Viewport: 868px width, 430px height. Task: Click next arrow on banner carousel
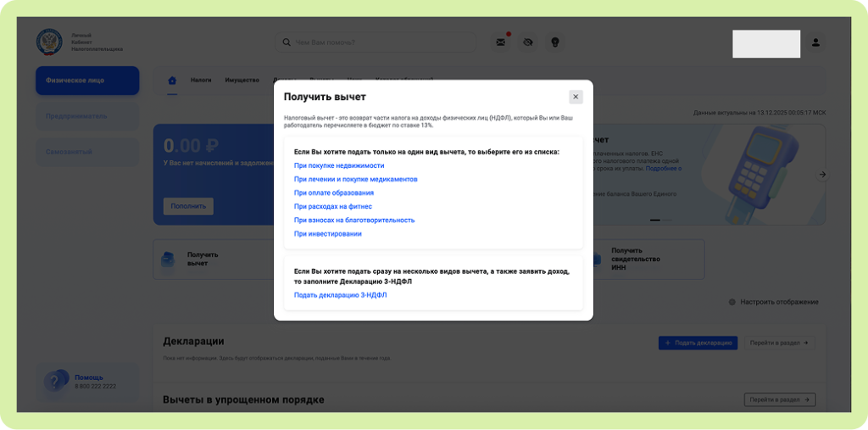coord(821,175)
